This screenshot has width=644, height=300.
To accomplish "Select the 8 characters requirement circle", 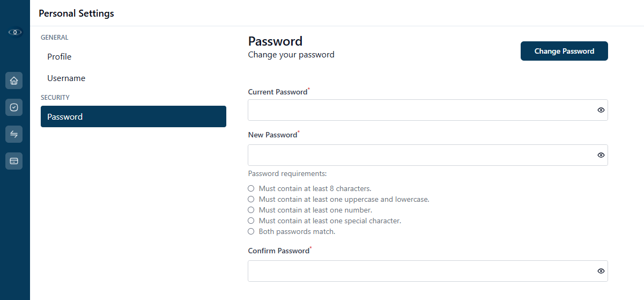I will tap(251, 188).
